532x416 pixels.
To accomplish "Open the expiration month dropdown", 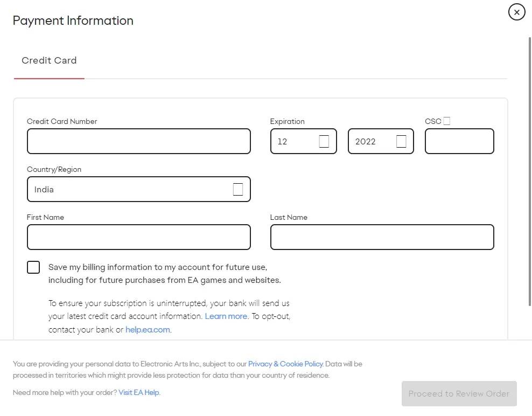I will 303,141.
